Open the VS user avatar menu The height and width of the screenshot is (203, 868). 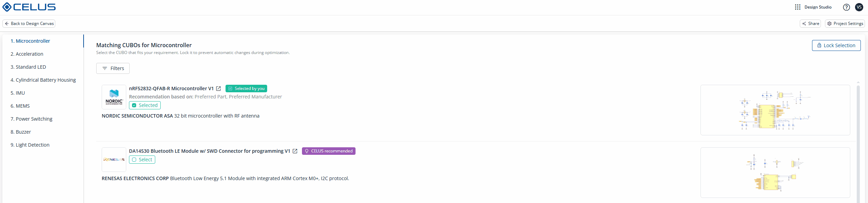pyautogui.click(x=859, y=7)
